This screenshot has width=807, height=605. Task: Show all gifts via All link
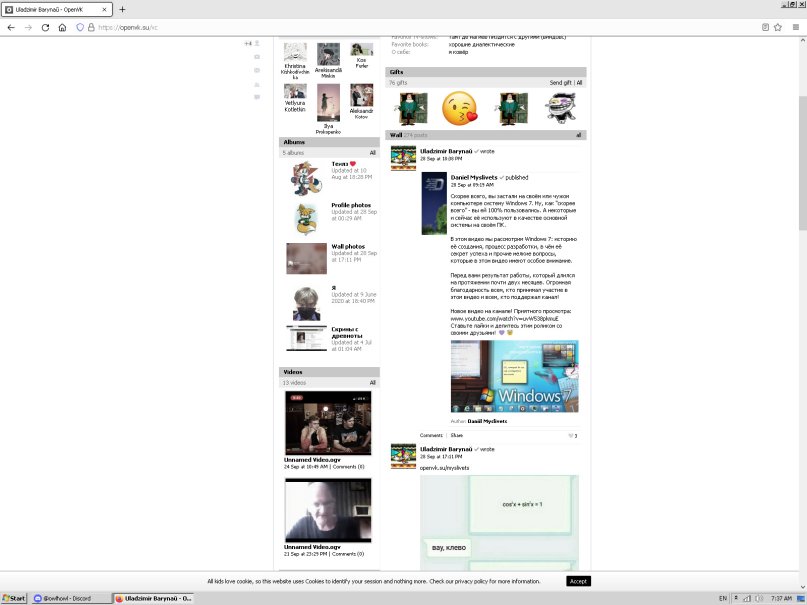pos(579,82)
